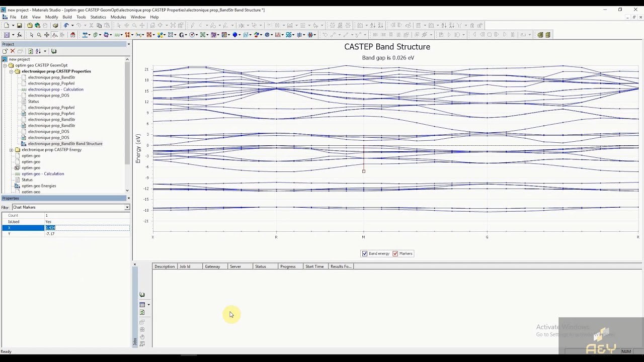Collapse electronique prop CASTEP Properties folder

[11, 71]
